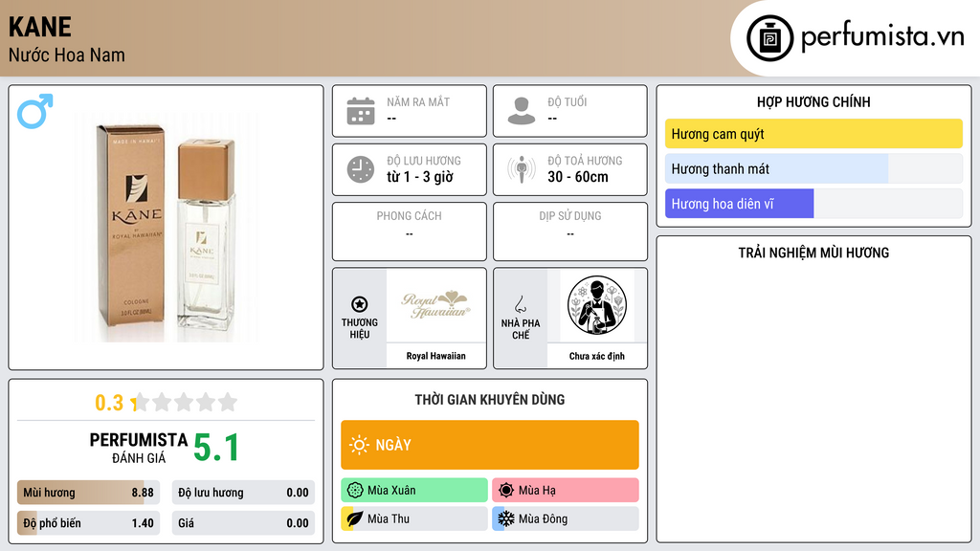Select the Mùa Hạ season bar
980x551 pixels.
click(566, 491)
